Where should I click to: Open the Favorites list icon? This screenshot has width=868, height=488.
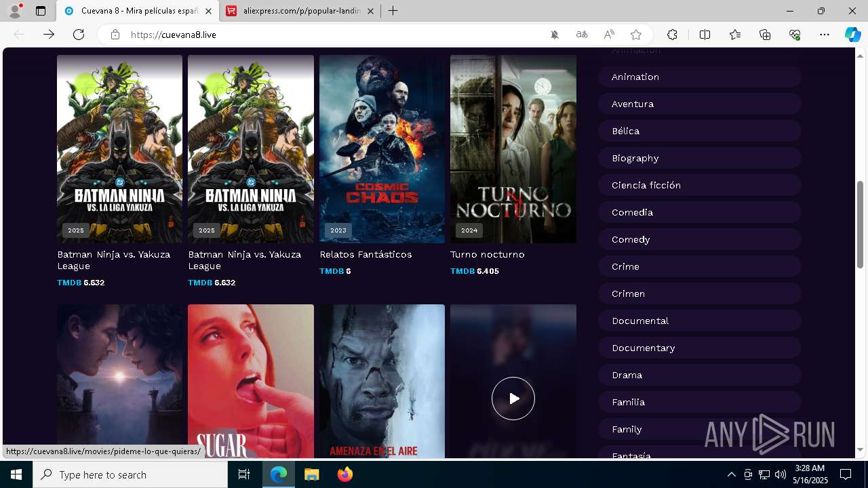pos(735,35)
